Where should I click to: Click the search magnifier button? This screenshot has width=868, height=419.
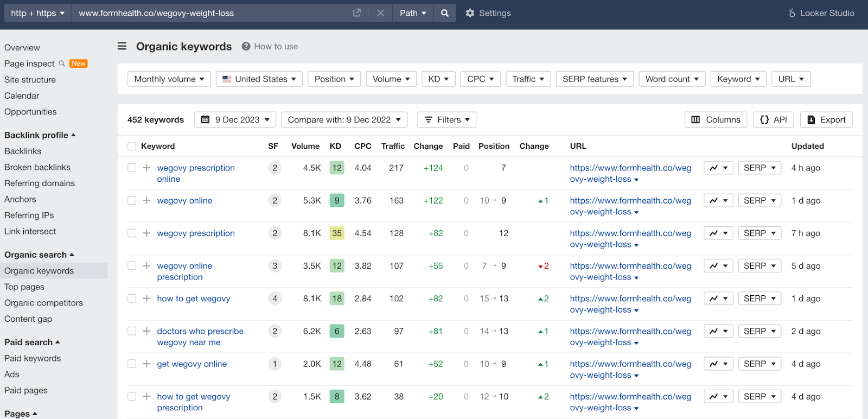pos(445,13)
